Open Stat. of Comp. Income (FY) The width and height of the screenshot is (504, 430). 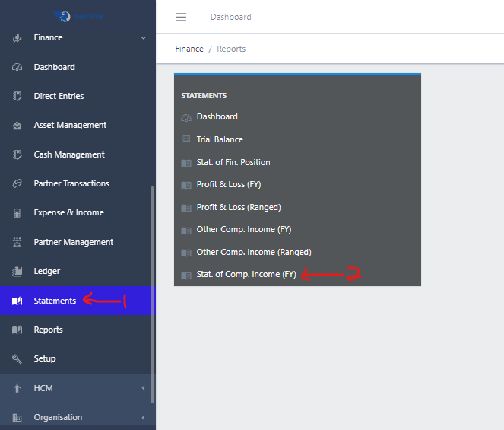pos(246,274)
